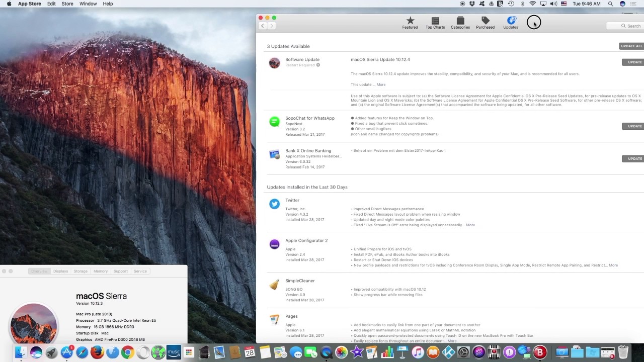This screenshot has height=362, width=644.
Task: Open iTunes in the Dock
Action: (418, 352)
